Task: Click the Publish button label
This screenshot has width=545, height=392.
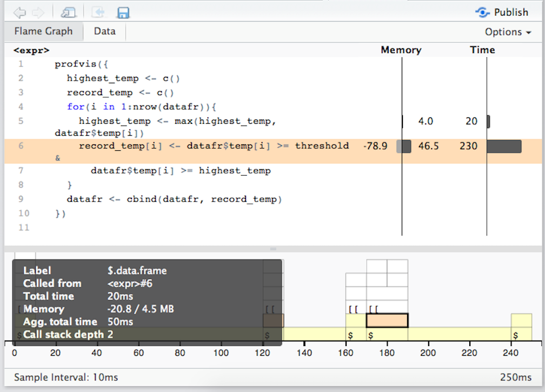Action: pos(511,12)
